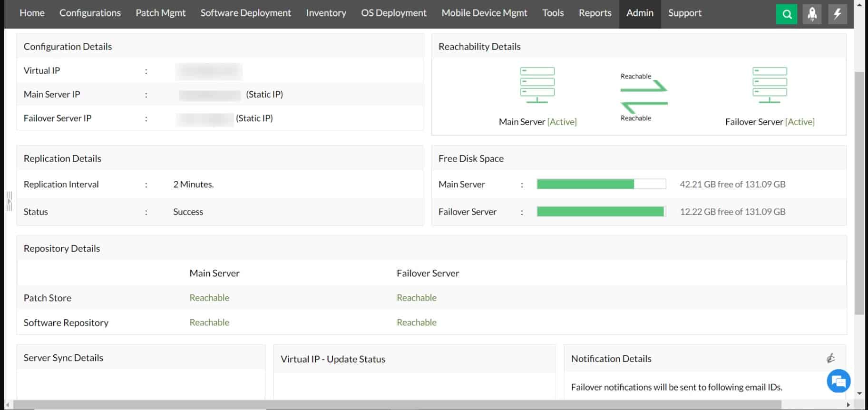Screen dimensions: 868x410
Task: Click '12.22 GB free of 131.09 GB' text
Action: [x=732, y=212]
